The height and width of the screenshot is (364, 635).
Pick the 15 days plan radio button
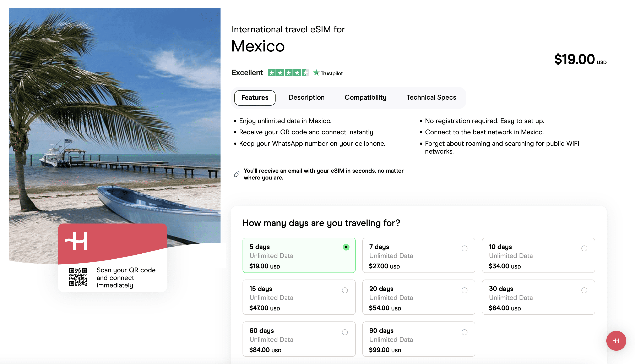345,290
